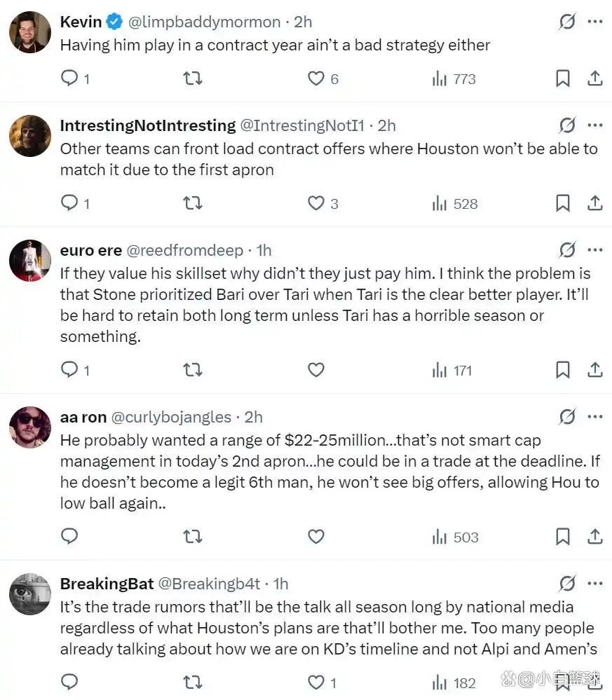The height and width of the screenshot is (700, 612).
Task: Share euro ere's tweet
Action: coord(594,369)
